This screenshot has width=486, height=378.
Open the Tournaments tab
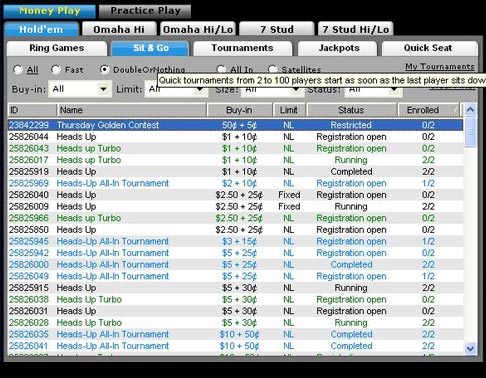click(x=242, y=48)
